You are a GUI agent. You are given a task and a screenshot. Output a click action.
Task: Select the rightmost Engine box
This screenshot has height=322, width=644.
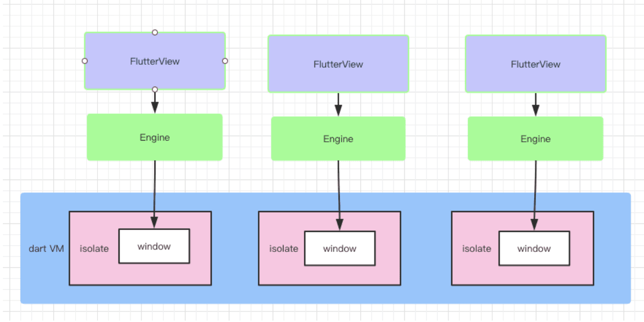pos(536,139)
